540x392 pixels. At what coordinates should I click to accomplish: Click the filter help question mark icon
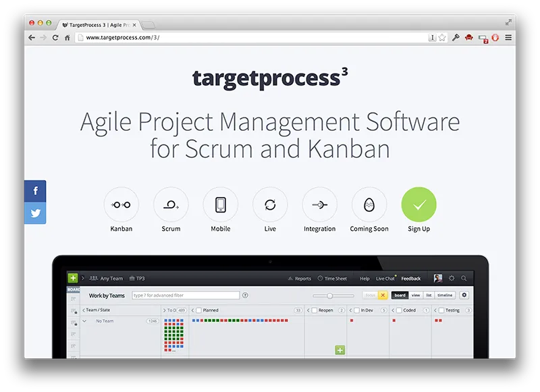(245, 295)
